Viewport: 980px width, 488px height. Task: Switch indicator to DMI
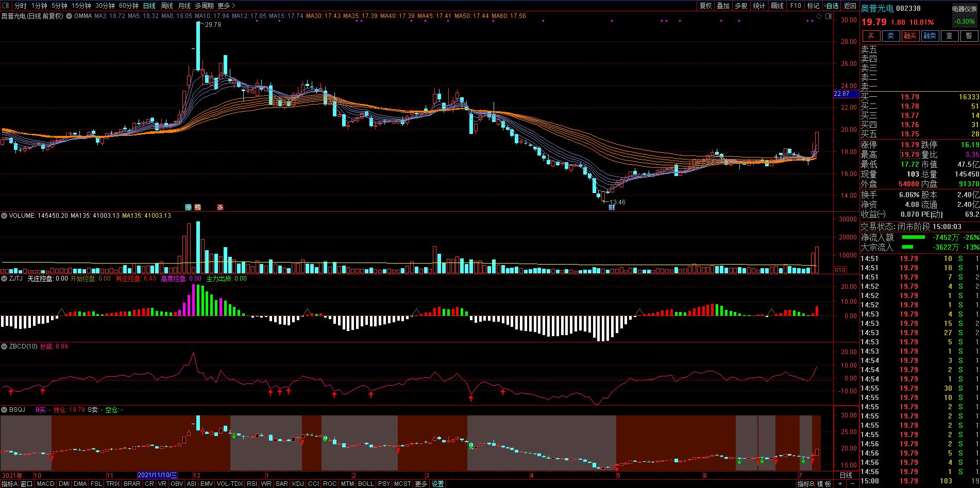pyautogui.click(x=64, y=484)
